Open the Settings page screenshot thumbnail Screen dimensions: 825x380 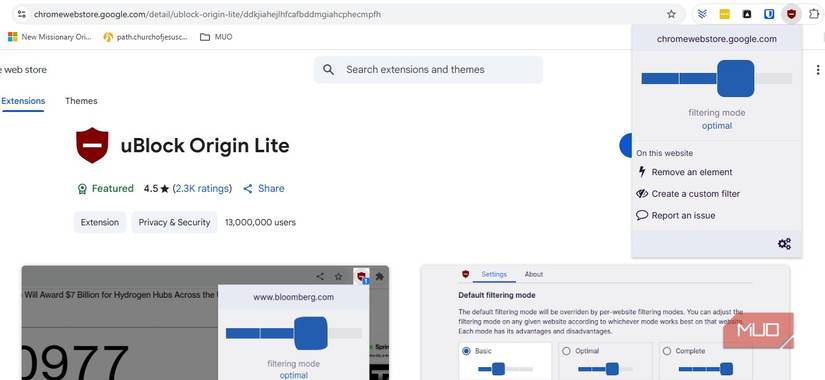(x=605, y=323)
